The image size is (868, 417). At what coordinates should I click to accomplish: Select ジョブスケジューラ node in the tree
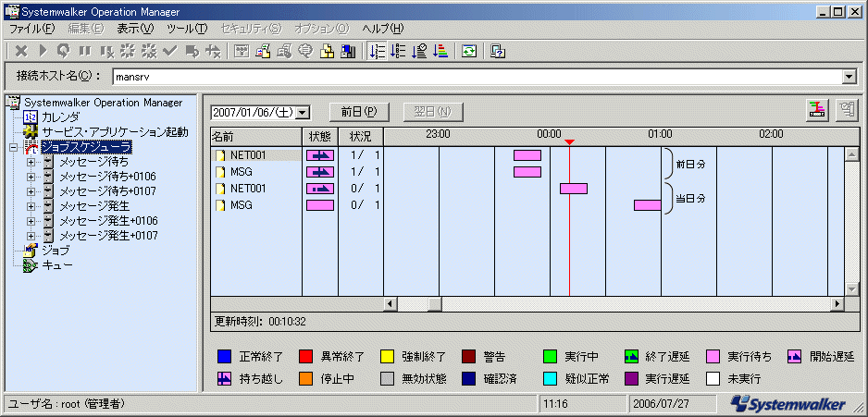pos(86,147)
